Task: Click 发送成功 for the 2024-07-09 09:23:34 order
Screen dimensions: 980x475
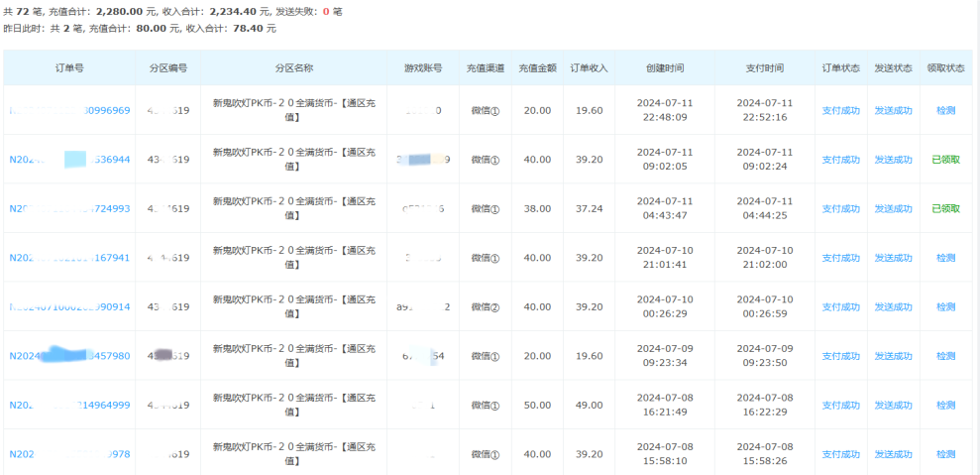Action: 893,356
